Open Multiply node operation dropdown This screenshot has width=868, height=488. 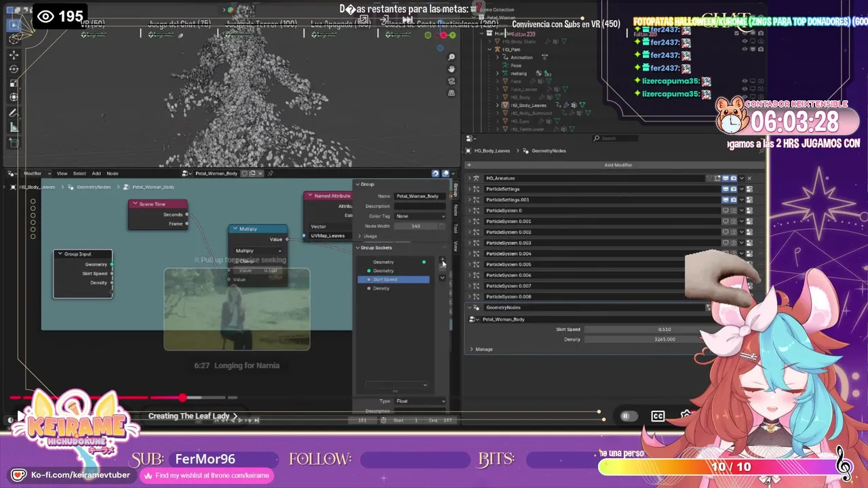point(258,251)
